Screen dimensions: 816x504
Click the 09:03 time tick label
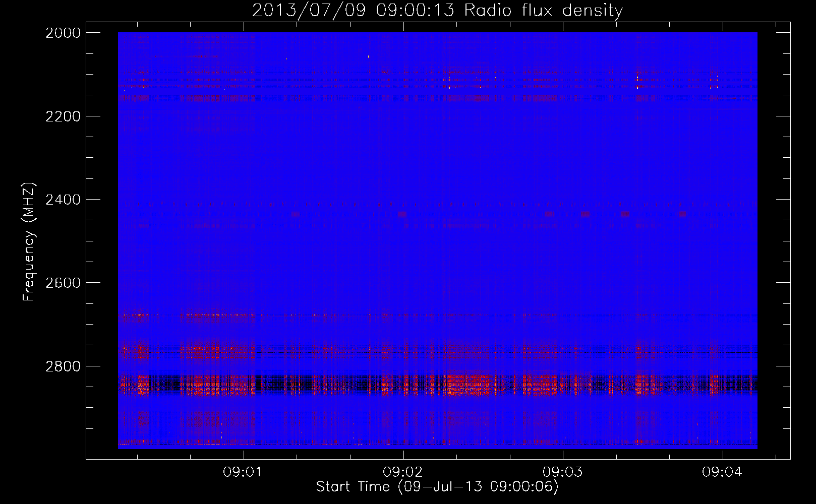coord(563,472)
